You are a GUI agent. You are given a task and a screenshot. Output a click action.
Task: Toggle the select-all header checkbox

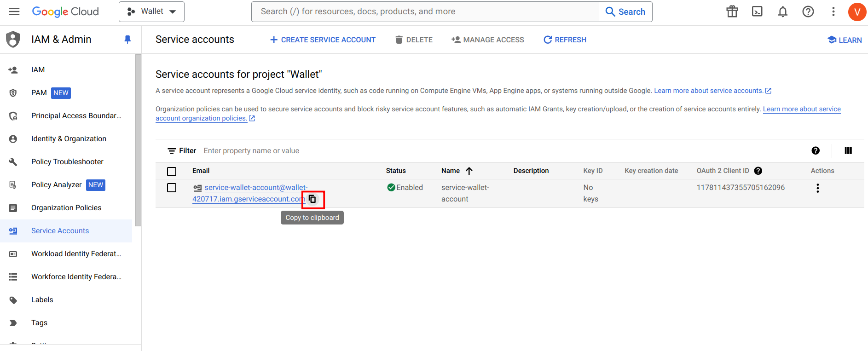172,171
